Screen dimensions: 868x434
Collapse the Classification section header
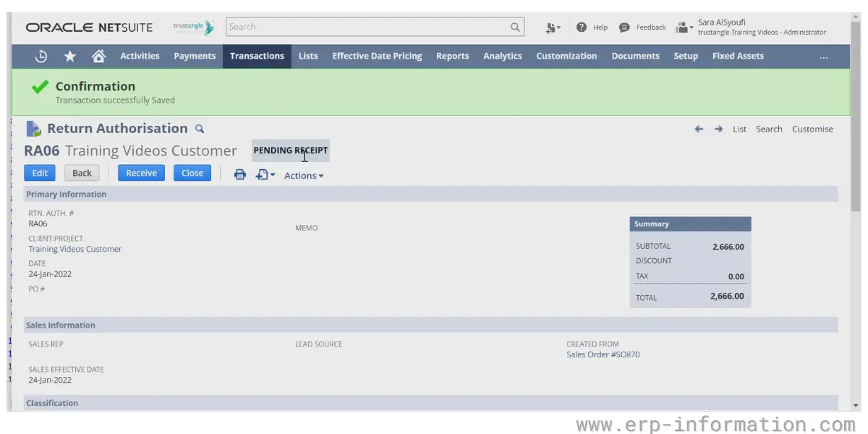(431, 403)
